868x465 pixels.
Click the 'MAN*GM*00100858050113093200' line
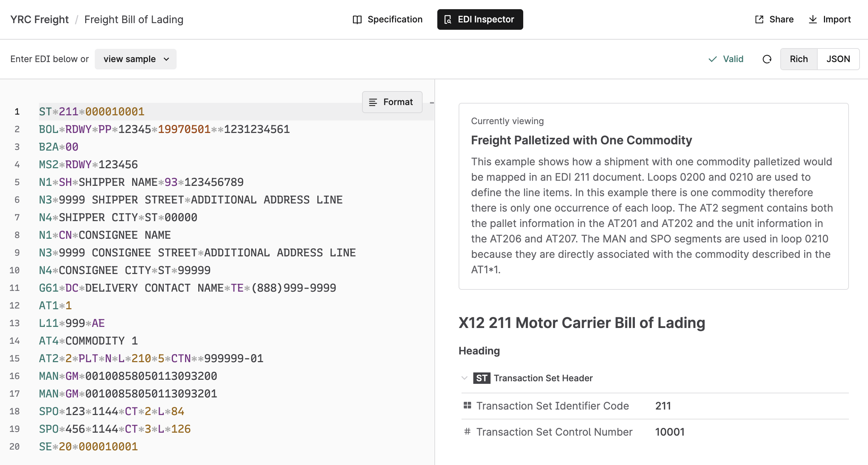(128, 376)
